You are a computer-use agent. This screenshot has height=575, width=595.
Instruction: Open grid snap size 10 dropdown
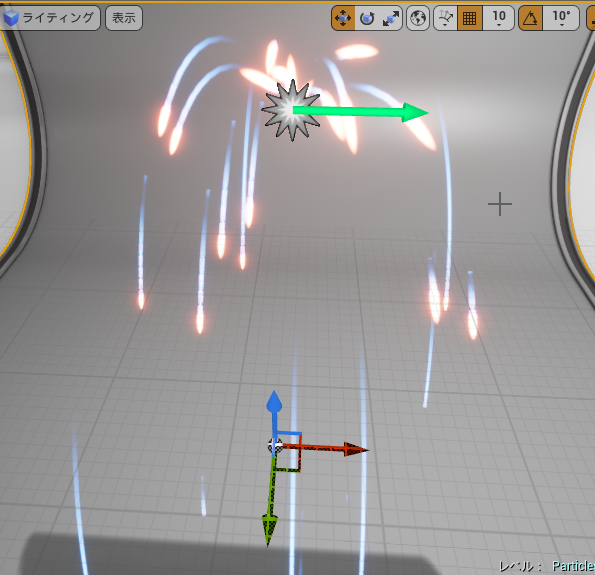499,18
